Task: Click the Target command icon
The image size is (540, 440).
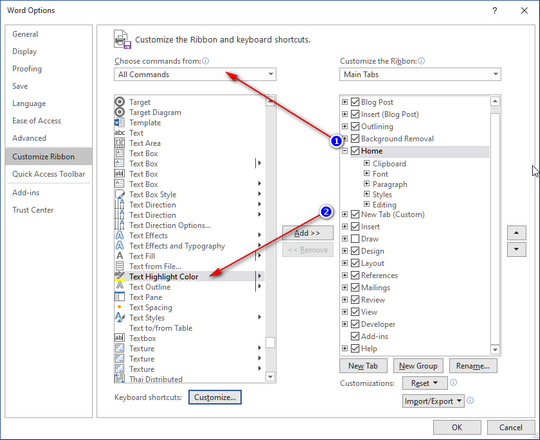Action: click(x=120, y=102)
